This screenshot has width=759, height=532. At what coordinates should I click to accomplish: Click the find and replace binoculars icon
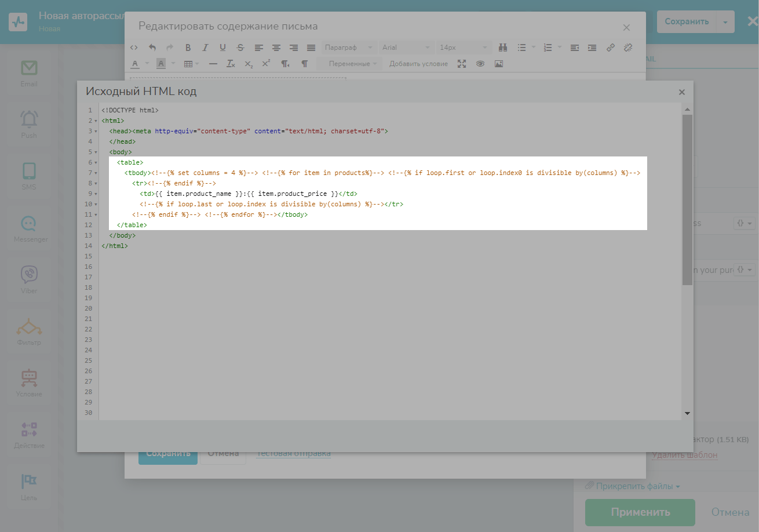tap(503, 48)
